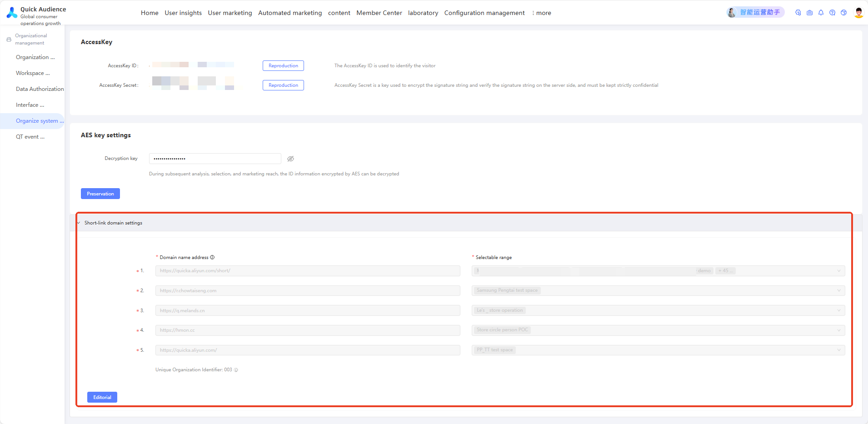
Task: Open User insights menu
Action: (183, 13)
